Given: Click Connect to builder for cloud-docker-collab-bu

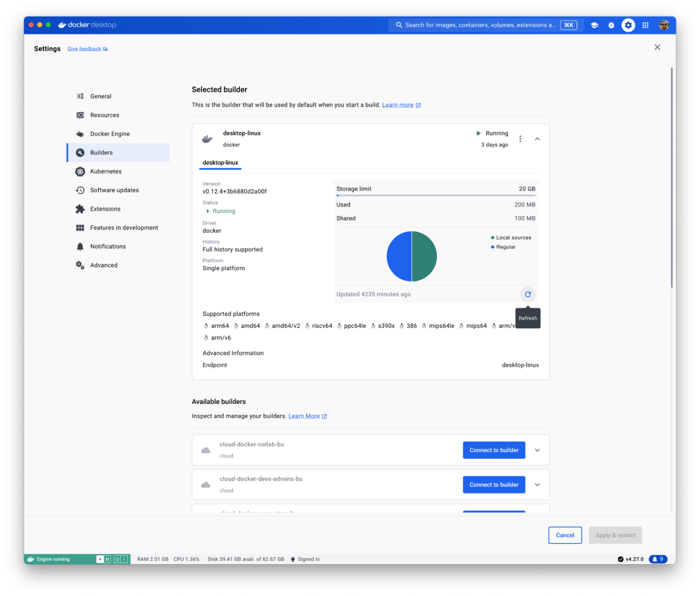Looking at the screenshot, I should tap(494, 450).
